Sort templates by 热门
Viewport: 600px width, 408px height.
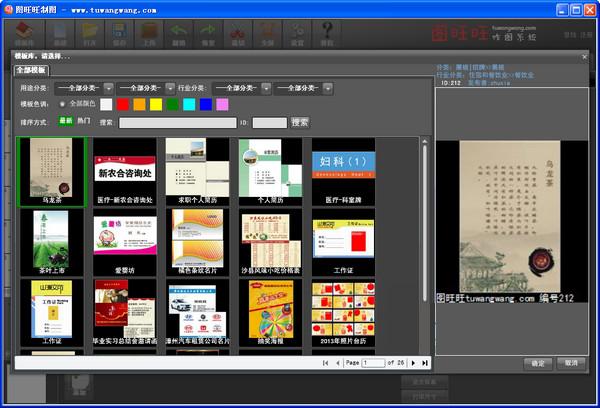[x=84, y=121]
